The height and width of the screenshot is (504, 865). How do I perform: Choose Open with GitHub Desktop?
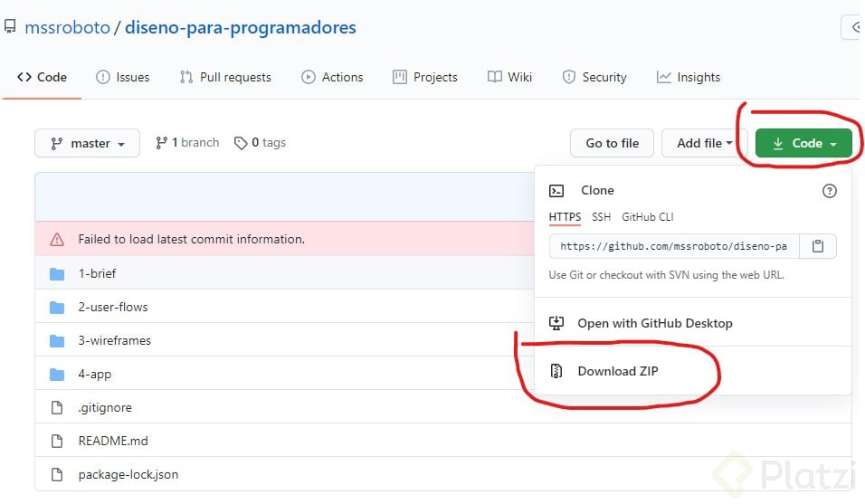(655, 323)
